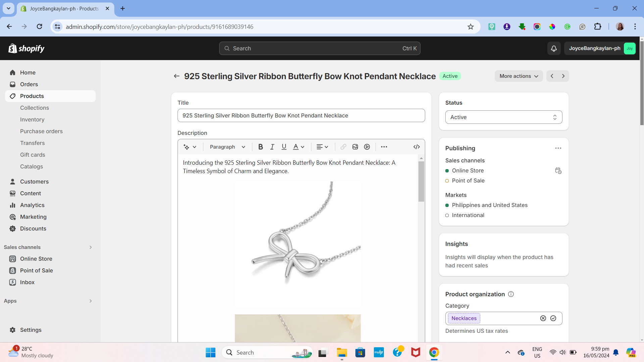644x362 pixels.
Task: Confirm the Necklaces category checkmark
Action: (x=553, y=318)
